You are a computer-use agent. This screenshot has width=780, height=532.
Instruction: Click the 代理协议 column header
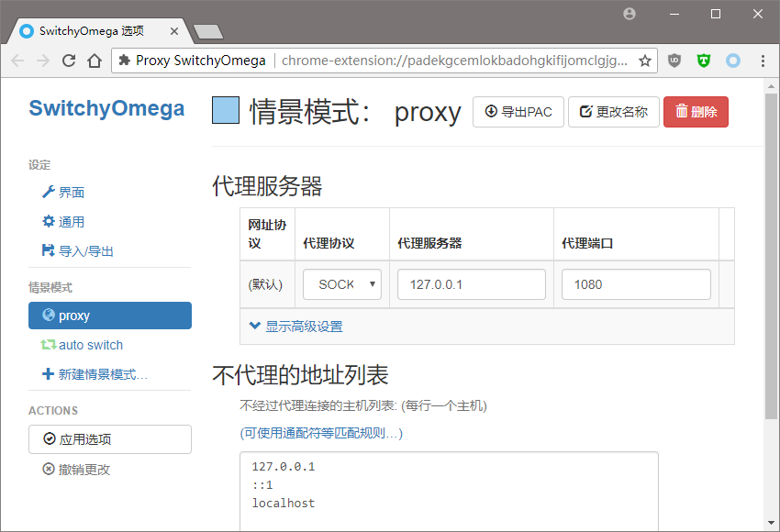click(329, 243)
